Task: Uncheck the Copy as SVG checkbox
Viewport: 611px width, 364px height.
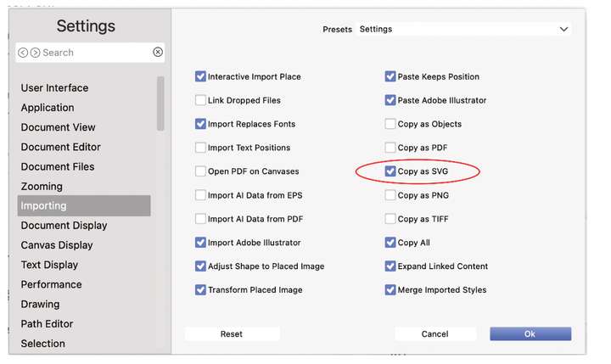Action: coord(390,171)
